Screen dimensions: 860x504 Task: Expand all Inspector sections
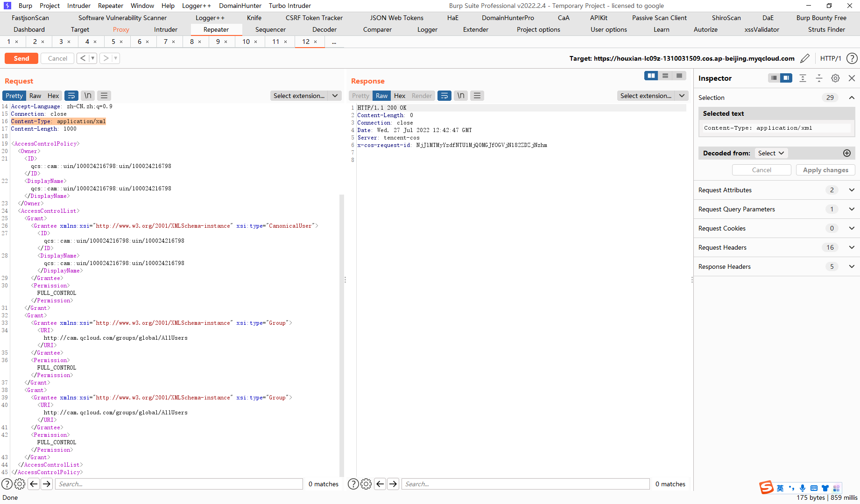tap(803, 78)
